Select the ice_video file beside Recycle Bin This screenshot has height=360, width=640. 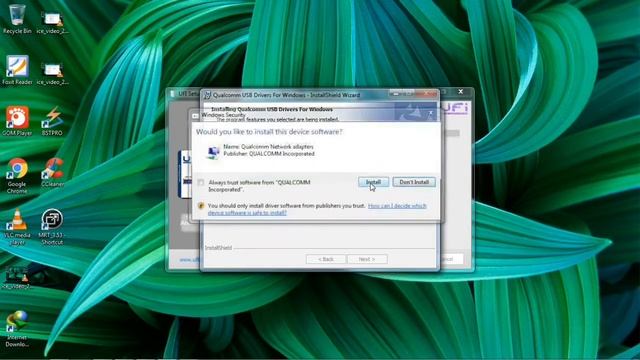coord(52,23)
